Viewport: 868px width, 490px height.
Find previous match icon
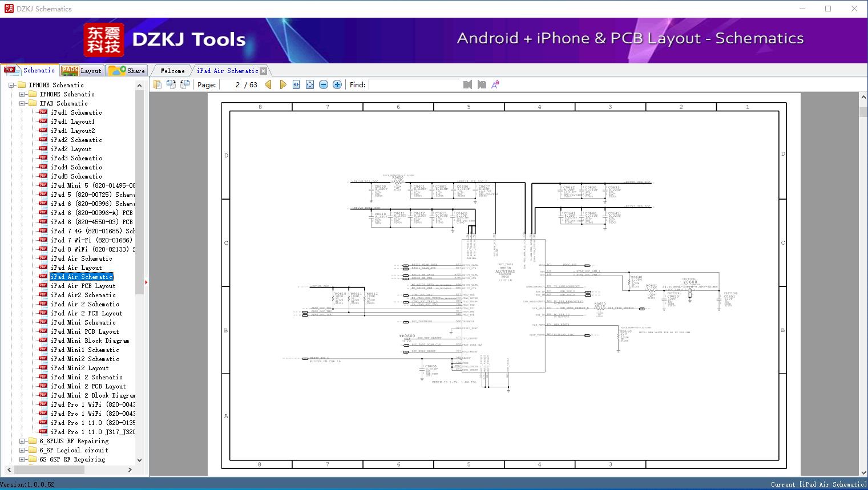pyautogui.click(x=468, y=84)
